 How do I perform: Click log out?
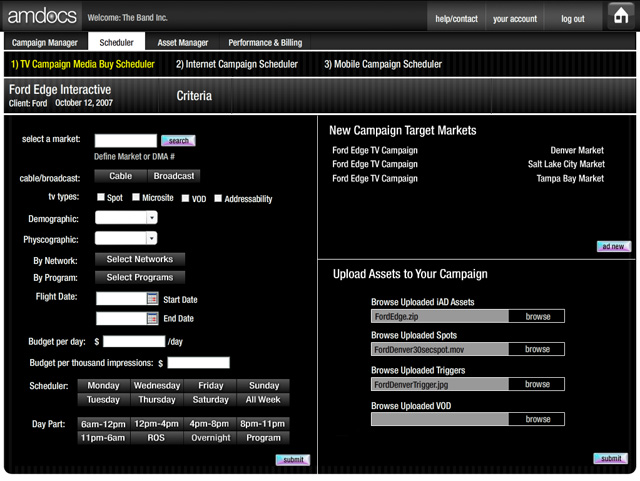tap(573, 18)
